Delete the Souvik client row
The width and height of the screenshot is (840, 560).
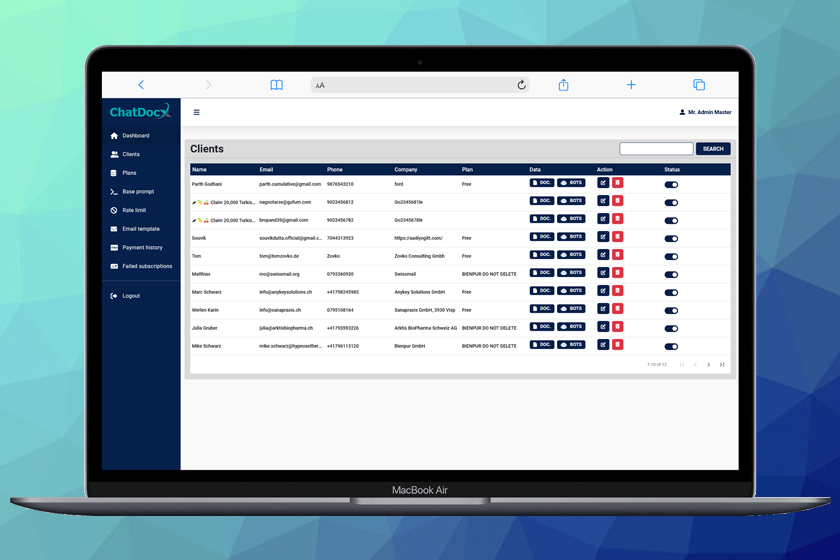[x=617, y=237]
